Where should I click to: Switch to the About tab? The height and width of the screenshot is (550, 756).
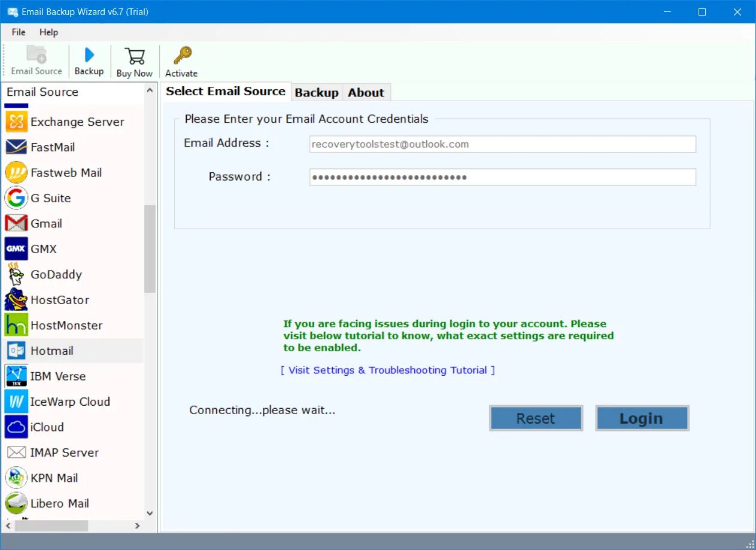(366, 92)
